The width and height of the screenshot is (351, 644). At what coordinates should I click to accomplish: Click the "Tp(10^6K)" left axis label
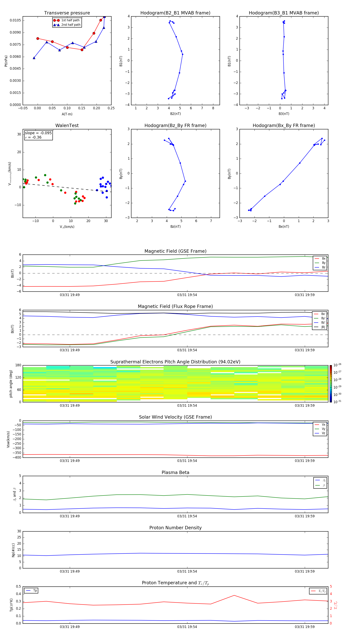[11, 605]
